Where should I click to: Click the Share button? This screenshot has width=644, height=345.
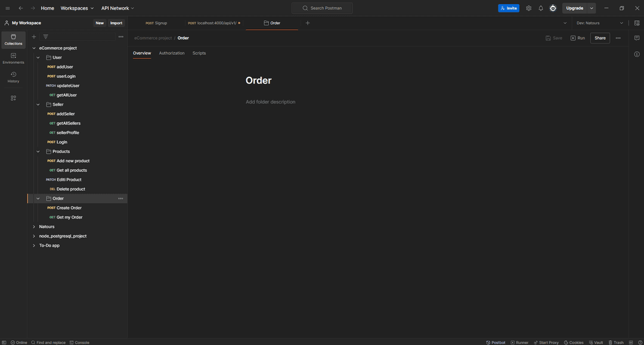coord(600,38)
